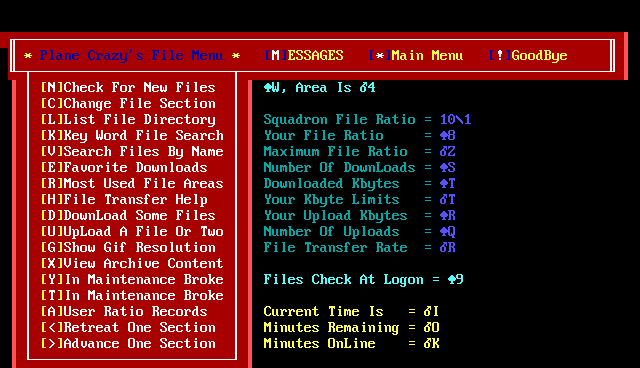Choose [X] View Archive Content
640x368 pixels.
tap(132, 264)
